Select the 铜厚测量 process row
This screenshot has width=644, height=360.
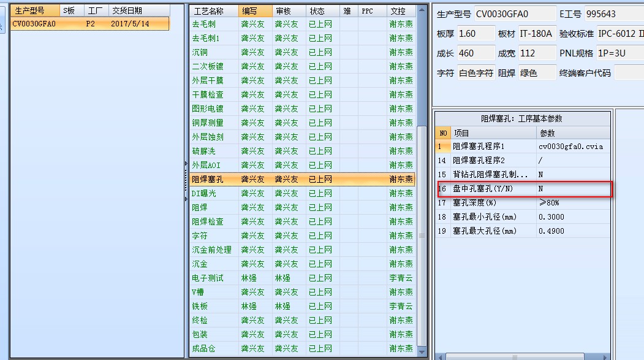tap(303, 123)
